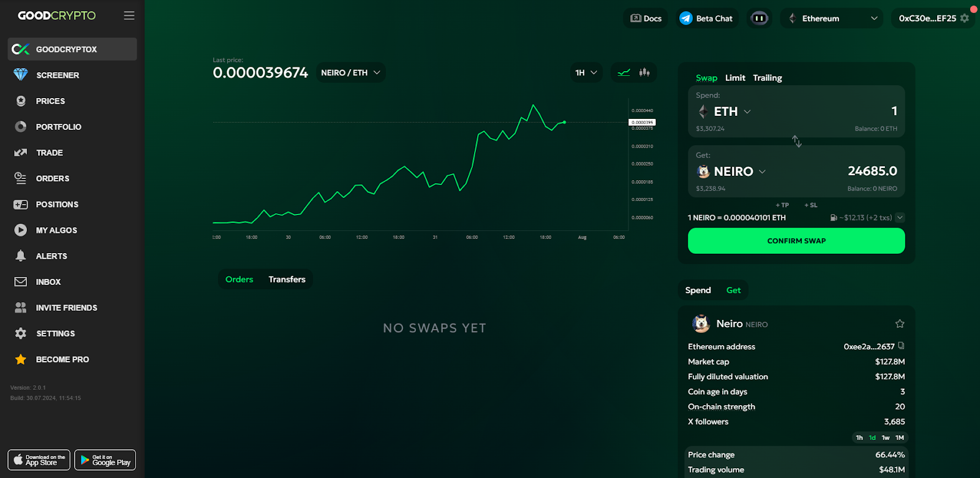Change the 1H timeframe dropdown
This screenshot has height=478, width=980.
586,72
